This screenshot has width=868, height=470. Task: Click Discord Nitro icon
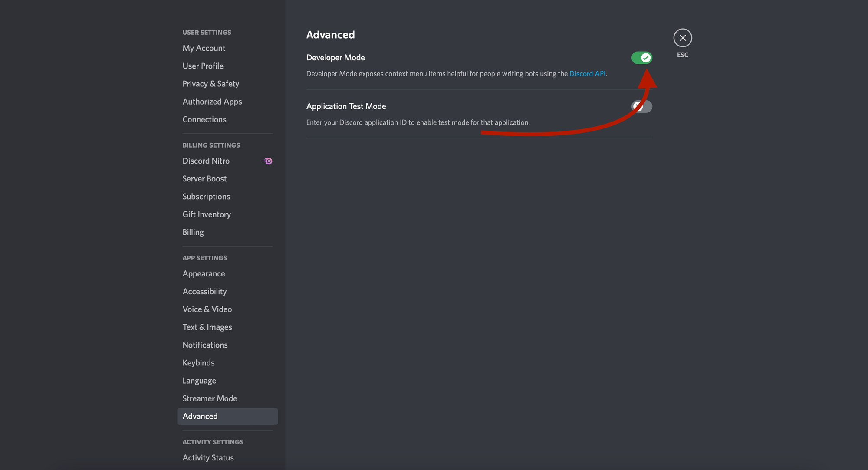click(x=267, y=161)
